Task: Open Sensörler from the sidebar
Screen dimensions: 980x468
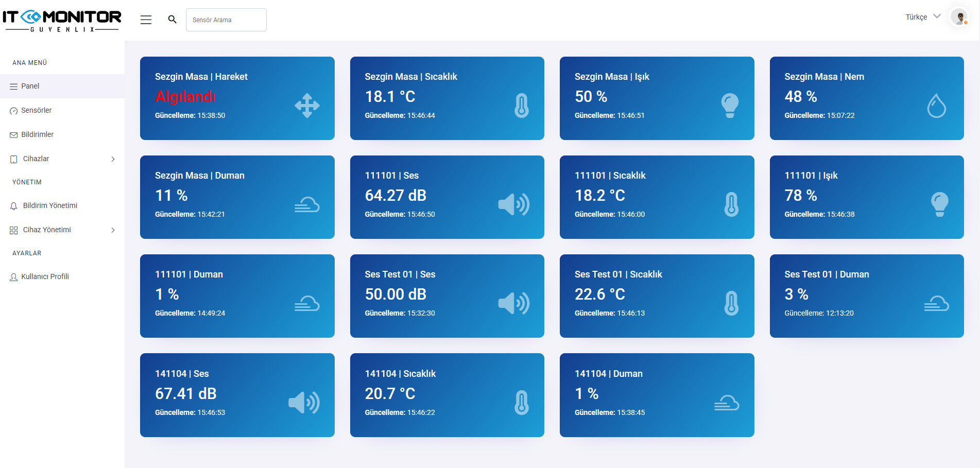Action: tap(36, 110)
